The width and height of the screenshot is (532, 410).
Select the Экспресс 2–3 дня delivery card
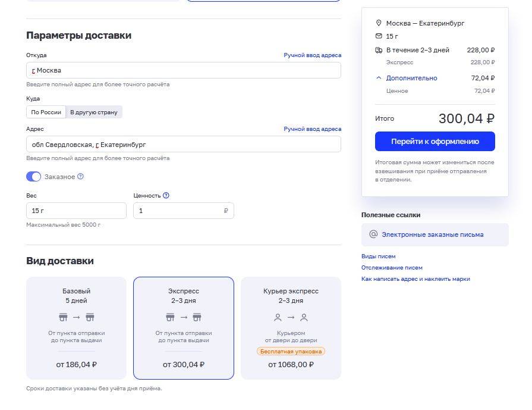click(x=183, y=327)
